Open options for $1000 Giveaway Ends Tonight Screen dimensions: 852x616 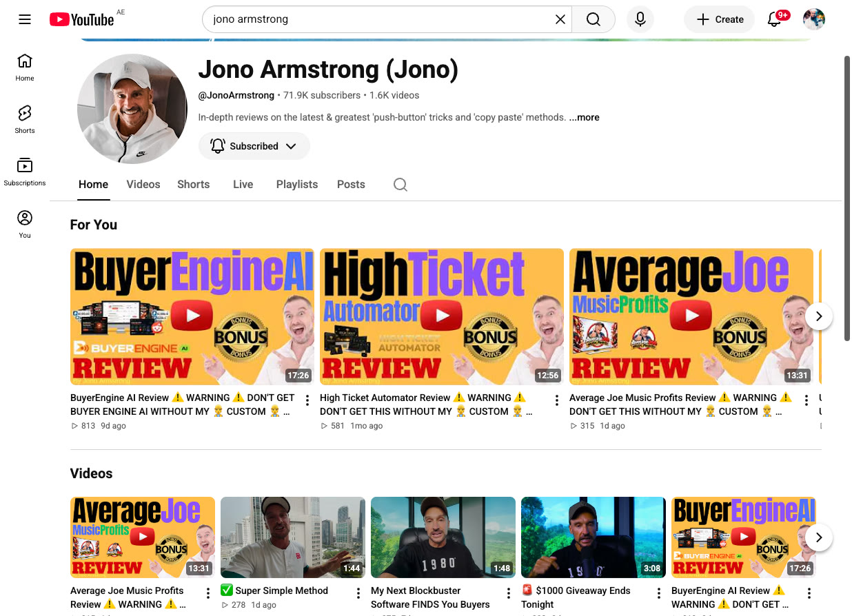coord(659,593)
